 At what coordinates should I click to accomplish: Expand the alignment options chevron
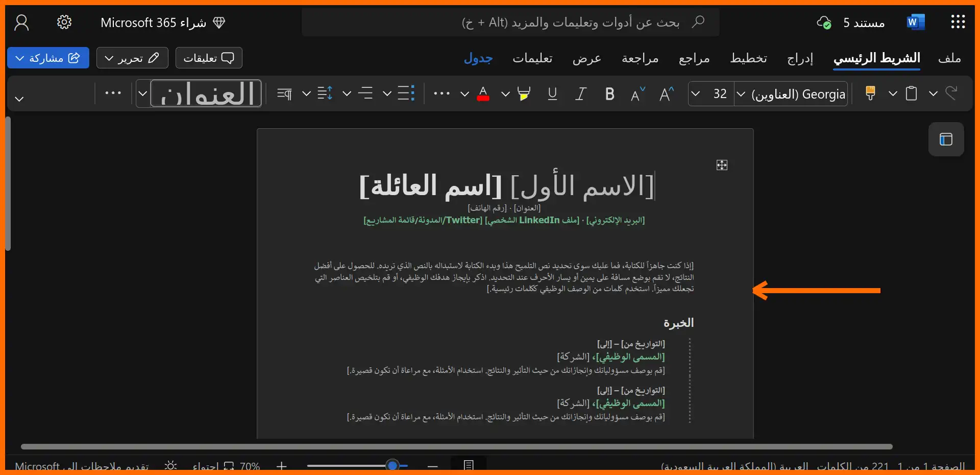tap(347, 93)
